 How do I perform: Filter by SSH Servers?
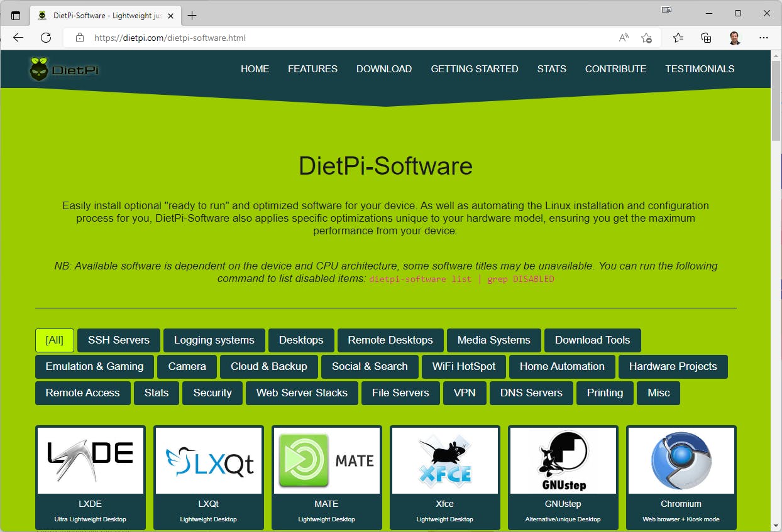point(119,340)
